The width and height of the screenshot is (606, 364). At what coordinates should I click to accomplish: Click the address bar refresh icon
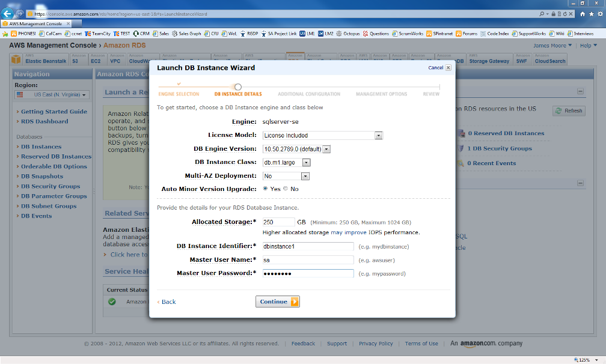[x=565, y=14]
